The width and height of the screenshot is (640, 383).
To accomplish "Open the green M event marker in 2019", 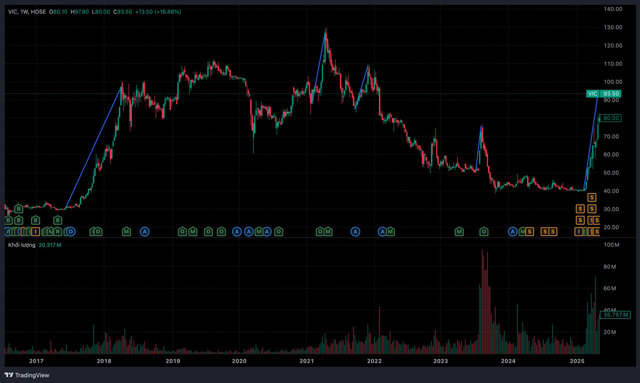I will tap(193, 232).
